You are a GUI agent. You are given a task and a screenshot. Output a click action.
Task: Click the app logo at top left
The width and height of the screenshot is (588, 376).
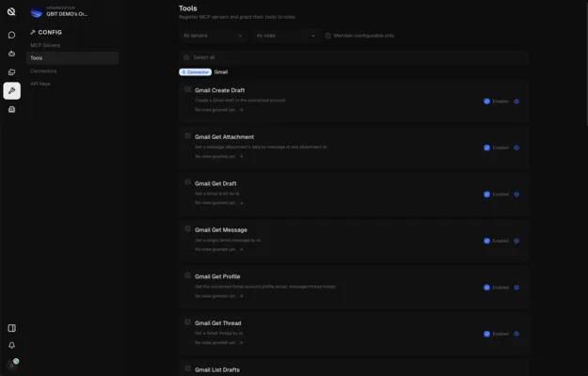(x=11, y=11)
